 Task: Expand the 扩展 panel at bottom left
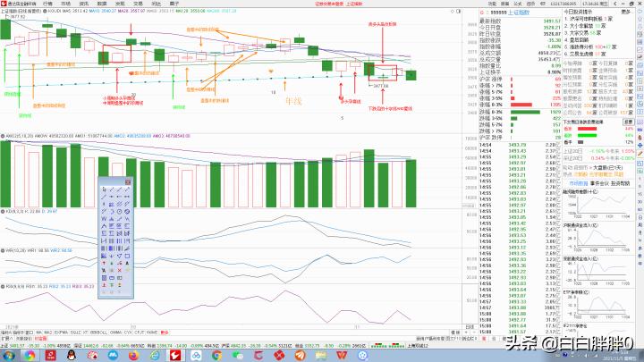pyautogui.click(x=6, y=339)
